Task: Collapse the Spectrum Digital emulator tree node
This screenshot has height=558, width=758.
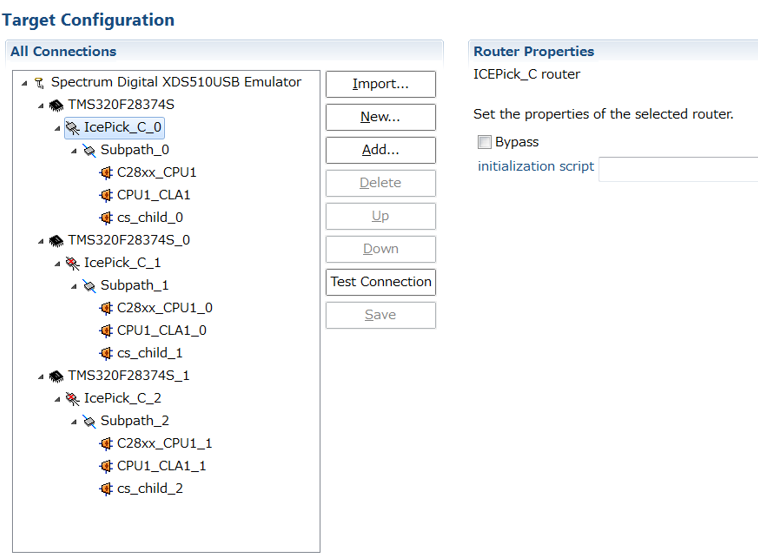Action: (x=25, y=83)
